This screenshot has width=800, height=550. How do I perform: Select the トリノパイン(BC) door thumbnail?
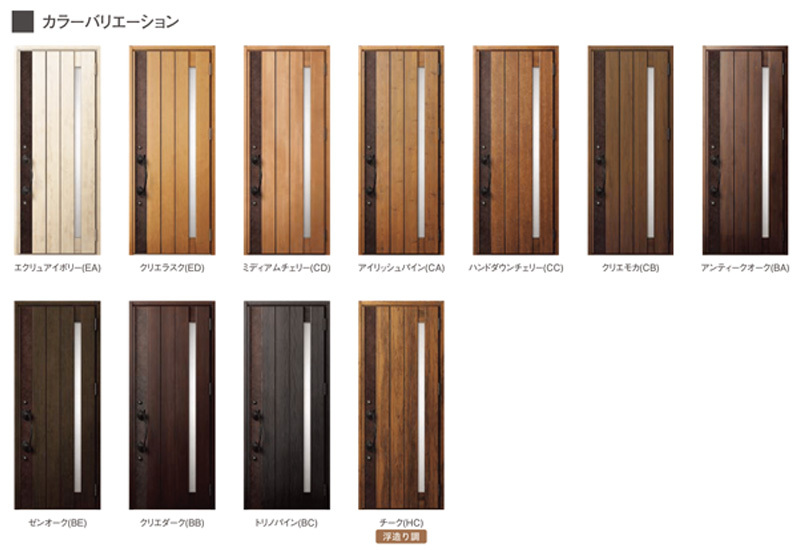[287, 405]
